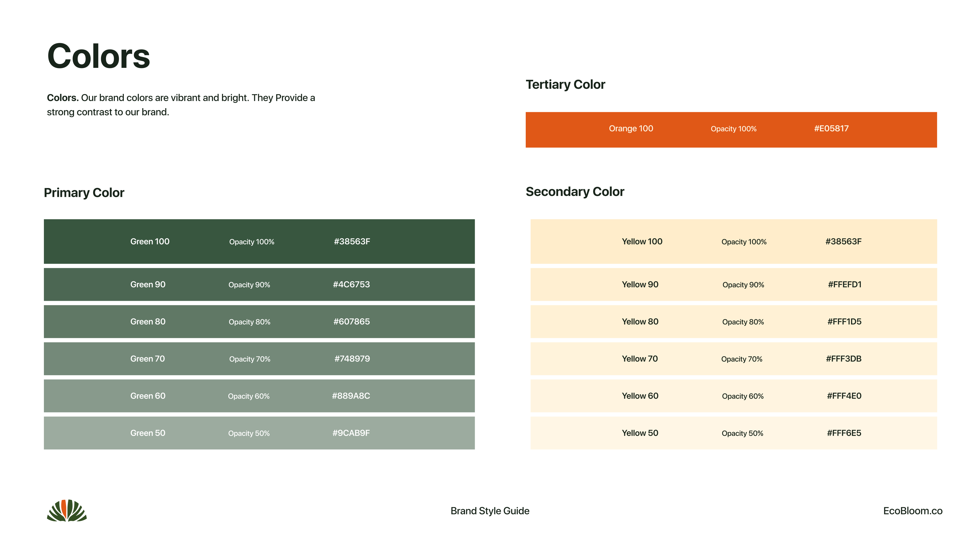Select the Yellow 90 color bar
Screen dimensions: 980x551
coord(733,284)
